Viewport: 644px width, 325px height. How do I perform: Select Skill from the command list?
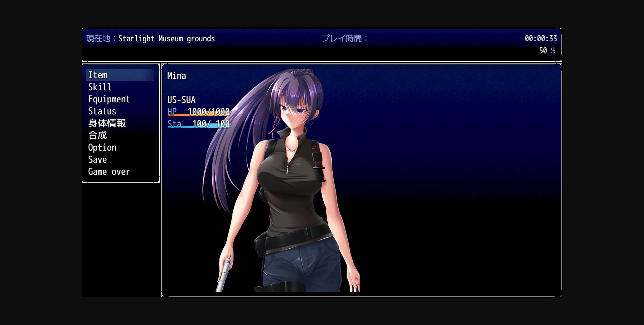coord(100,87)
